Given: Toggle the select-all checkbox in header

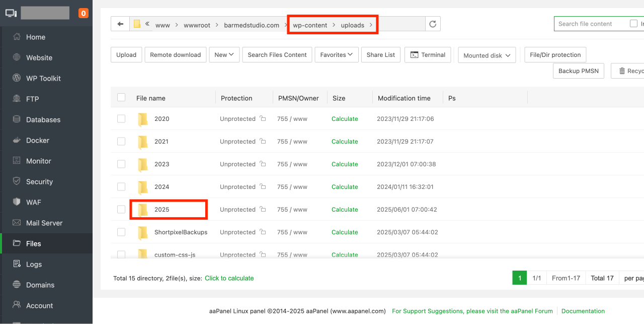Looking at the screenshot, I should coord(121,97).
